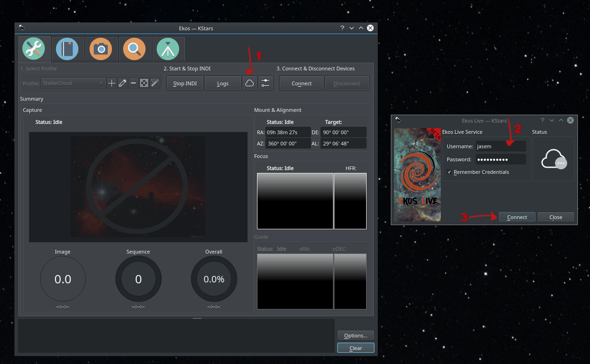The image size is (590, 364).
Task: Open Ekos Live cloud icon button
Action: tap(250, 83)
